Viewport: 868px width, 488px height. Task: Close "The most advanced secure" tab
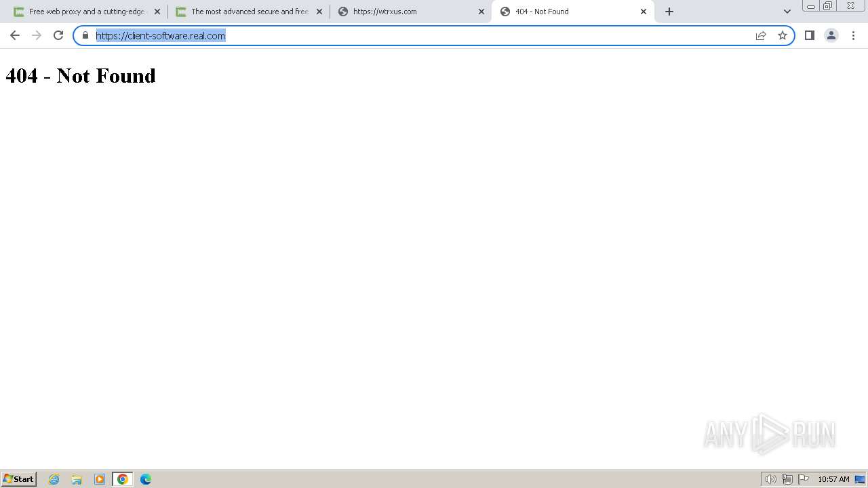(319, 12)
